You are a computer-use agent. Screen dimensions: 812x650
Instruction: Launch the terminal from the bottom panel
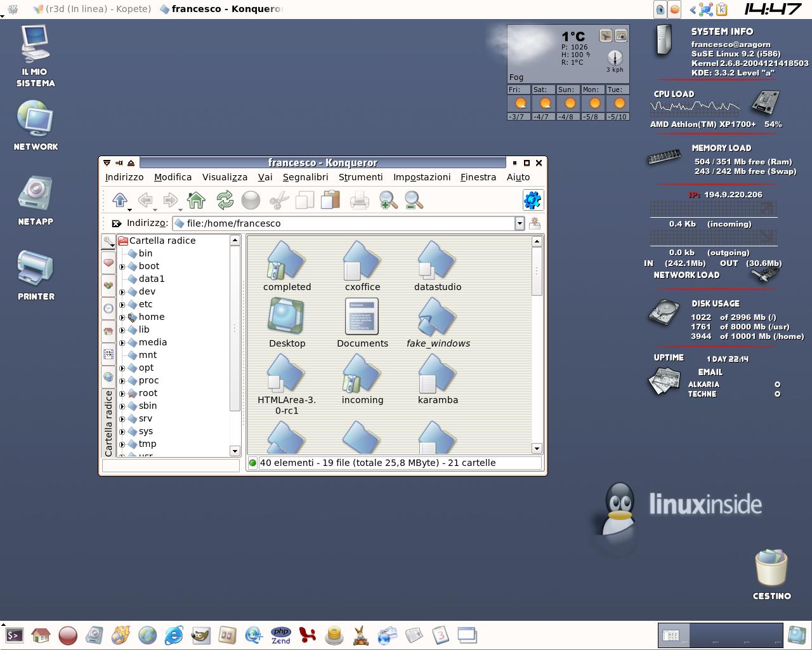pos(14,635)
